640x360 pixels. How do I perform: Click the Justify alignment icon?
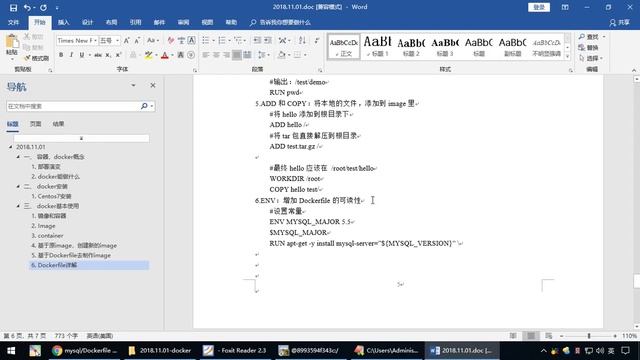click(237, 55)
